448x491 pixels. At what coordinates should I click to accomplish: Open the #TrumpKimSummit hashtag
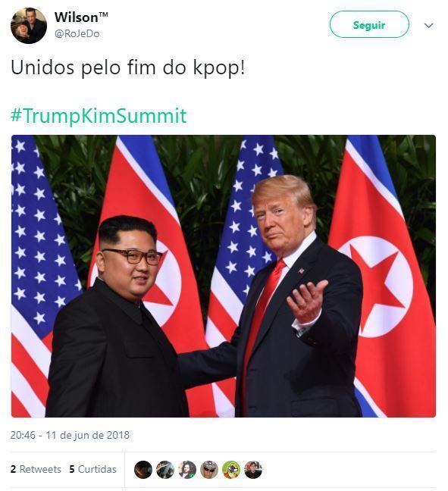click(x=99, y=115)
